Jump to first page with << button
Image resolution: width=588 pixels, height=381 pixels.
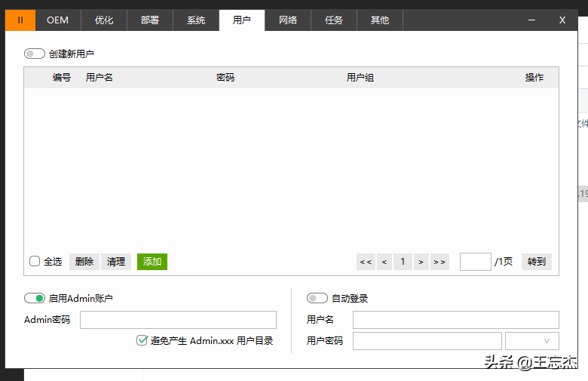coord(366,262)
